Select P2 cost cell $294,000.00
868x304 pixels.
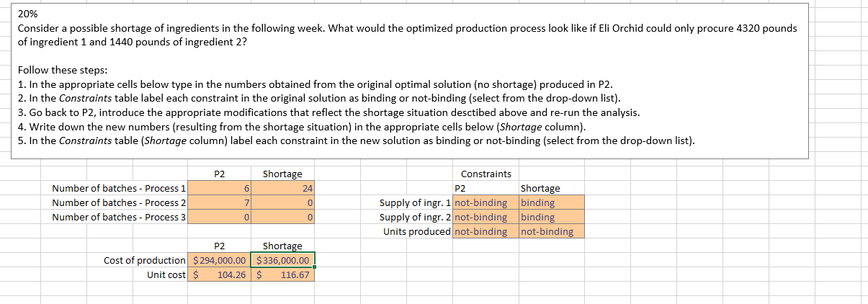point(219,261)
